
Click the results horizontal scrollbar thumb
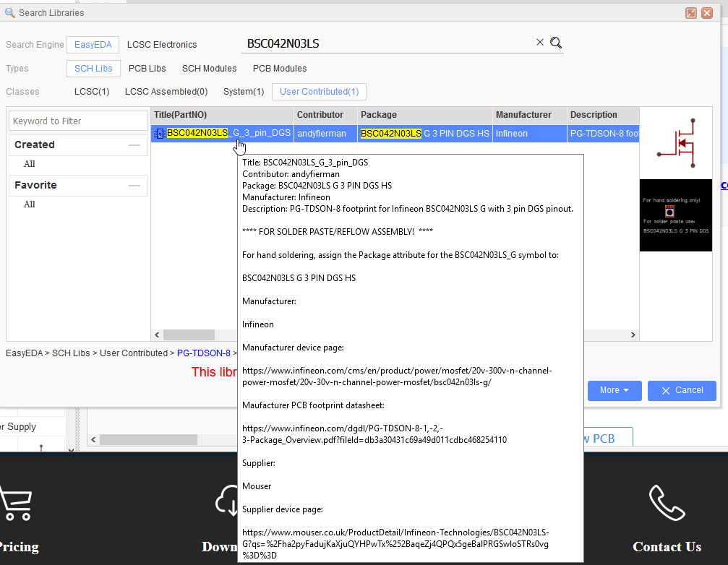pos(189,335)
